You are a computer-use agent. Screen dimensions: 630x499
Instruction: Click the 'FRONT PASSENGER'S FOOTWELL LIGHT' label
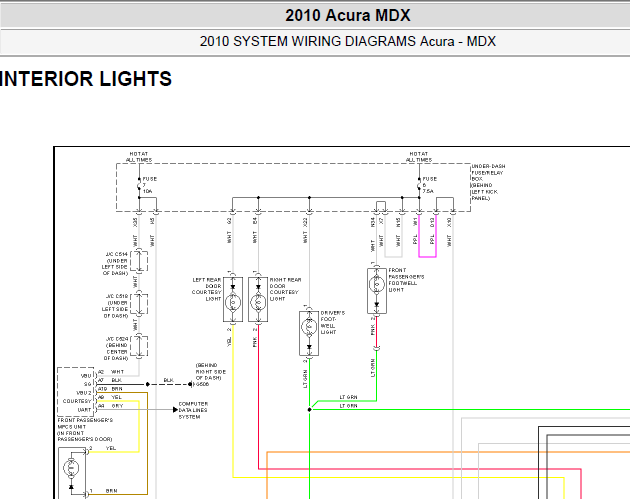pyautogui.click(x=406, y=280)
